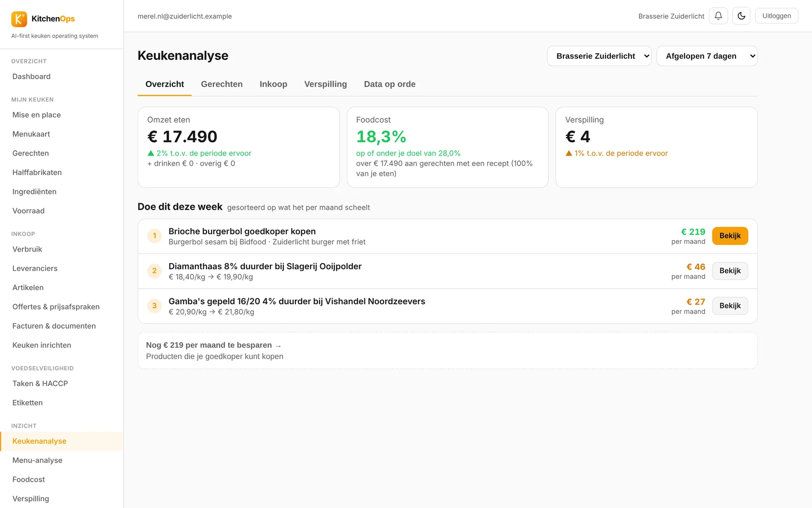
Task: Click the number 3 badge of Gamba's row
Action: (x=154, y=306)
